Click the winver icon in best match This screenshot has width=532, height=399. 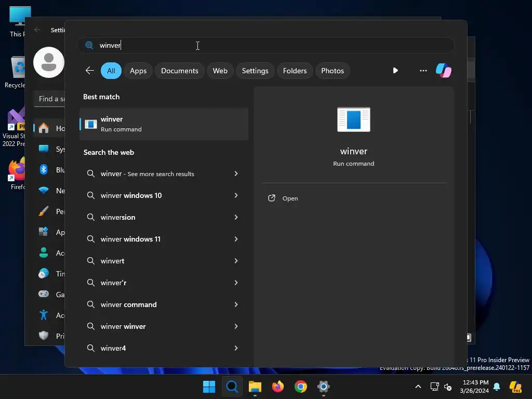(90, 124)
